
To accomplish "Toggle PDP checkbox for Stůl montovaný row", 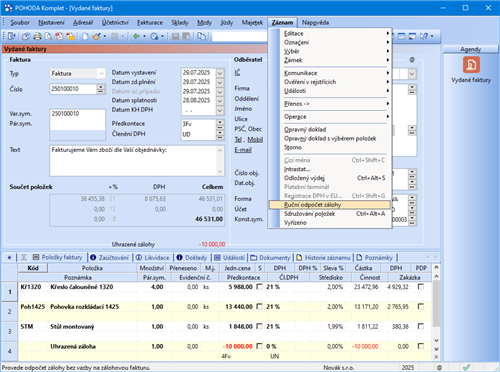I will coord(421,326).
